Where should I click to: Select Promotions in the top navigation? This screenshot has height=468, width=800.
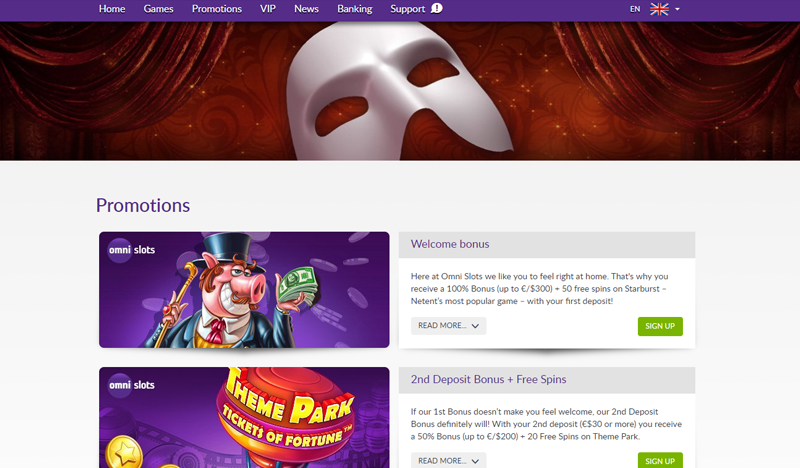pyautogui.click(x=216, y=9)
